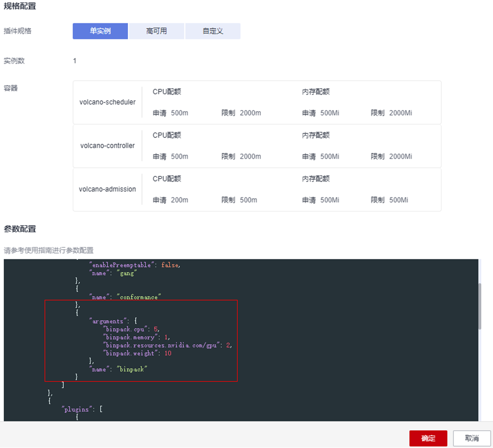
Task: Click the binpack.resources.nvidia.com/gpu line
Action: (x=167, y=345)
